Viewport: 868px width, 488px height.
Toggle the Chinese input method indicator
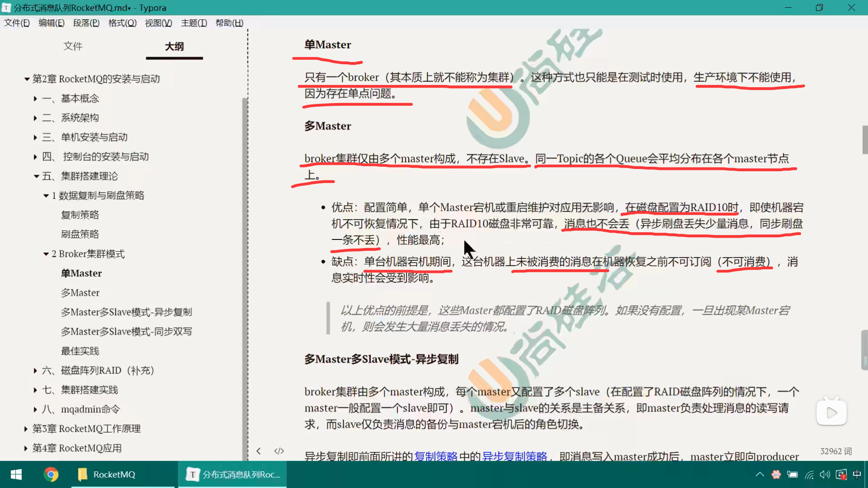click(x=857, y=474)
